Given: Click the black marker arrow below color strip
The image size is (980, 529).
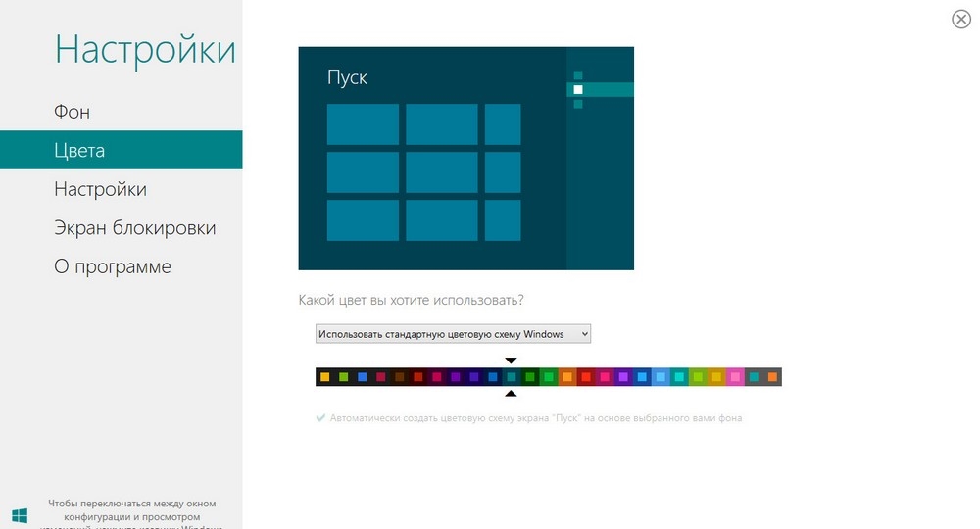Looking at the screenshot, I should (x=512, y=394).
